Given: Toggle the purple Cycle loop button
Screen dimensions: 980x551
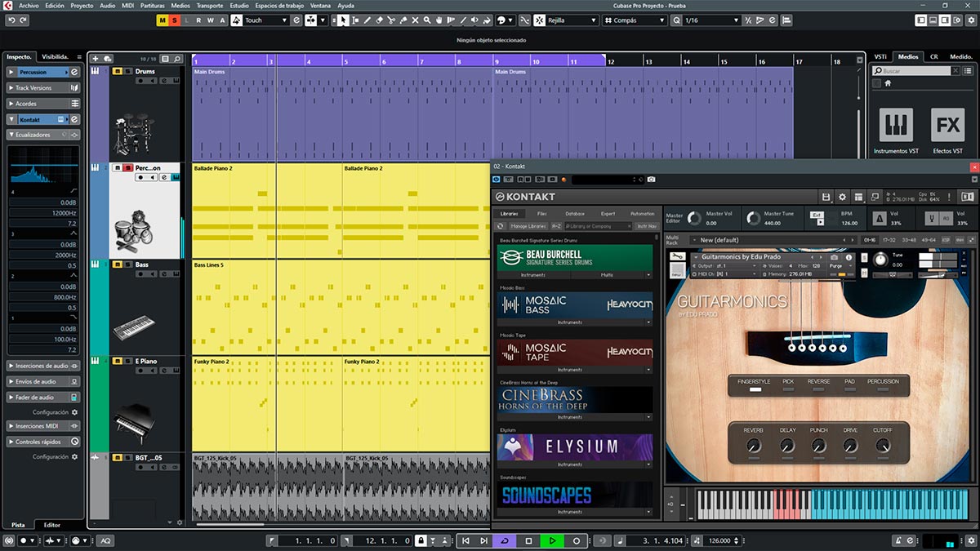Looking at the screenshot, I should (505, 540).
